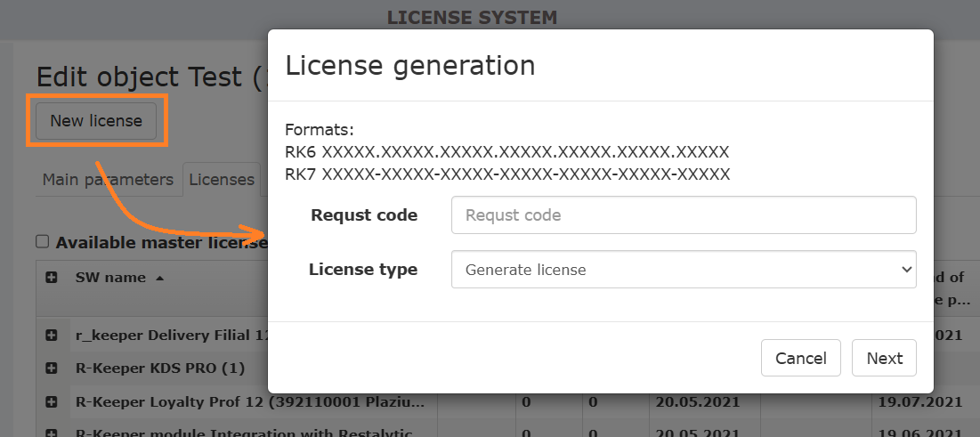Toggle the Available master licenses checkbox
980x437 pixels.
pyautogui.click(x=42, y=241)
